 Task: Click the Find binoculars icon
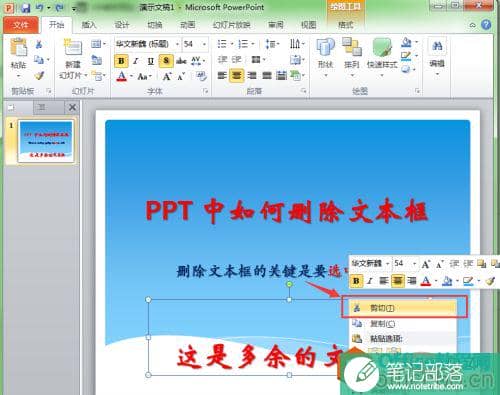coord(437,46)
